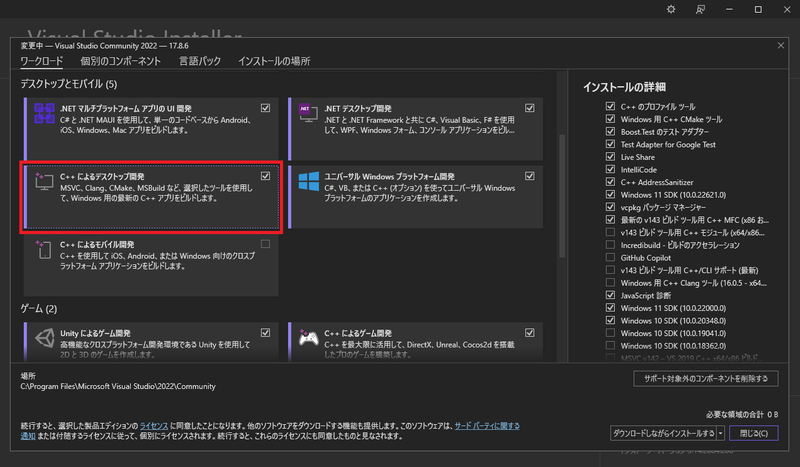Click the Universal Windows Platform logo icon
This screenshot has height=467, width=800.
[306, 184]
